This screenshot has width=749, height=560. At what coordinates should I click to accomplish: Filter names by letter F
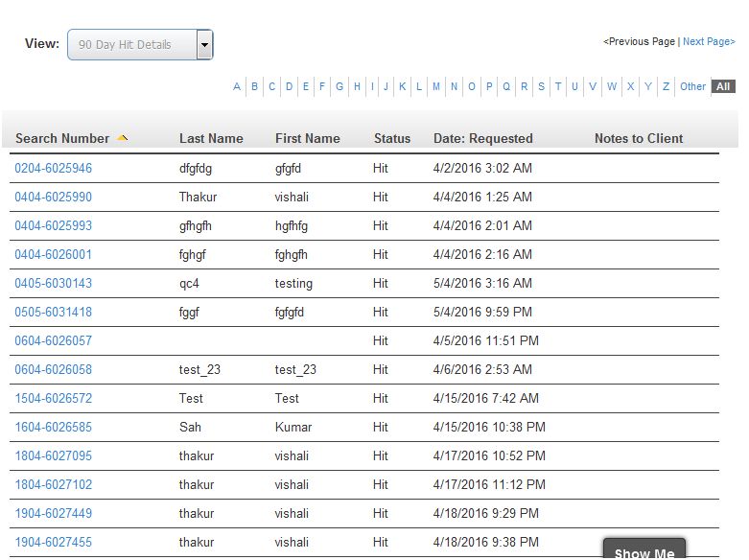coord(322,86)
